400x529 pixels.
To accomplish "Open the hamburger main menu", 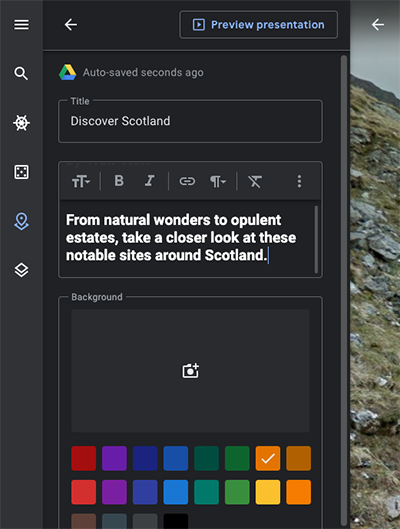I will click(x=21, y=25).
